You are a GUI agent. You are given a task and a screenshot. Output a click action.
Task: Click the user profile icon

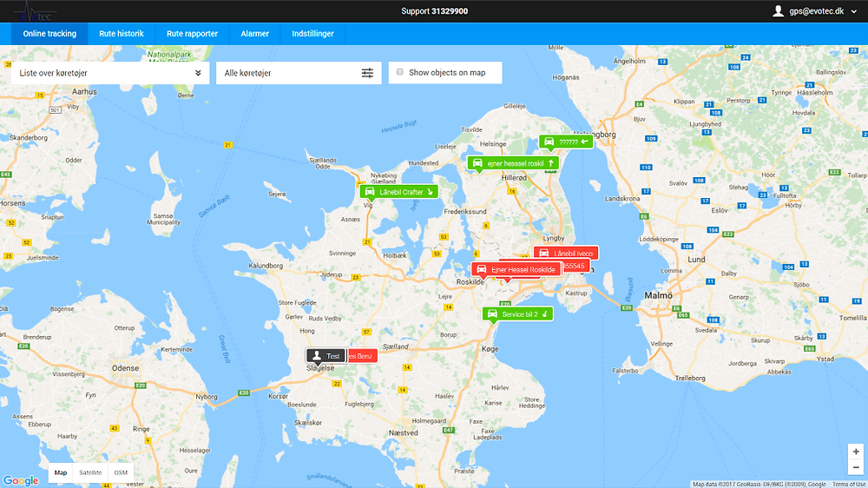(x=778, y=11)
